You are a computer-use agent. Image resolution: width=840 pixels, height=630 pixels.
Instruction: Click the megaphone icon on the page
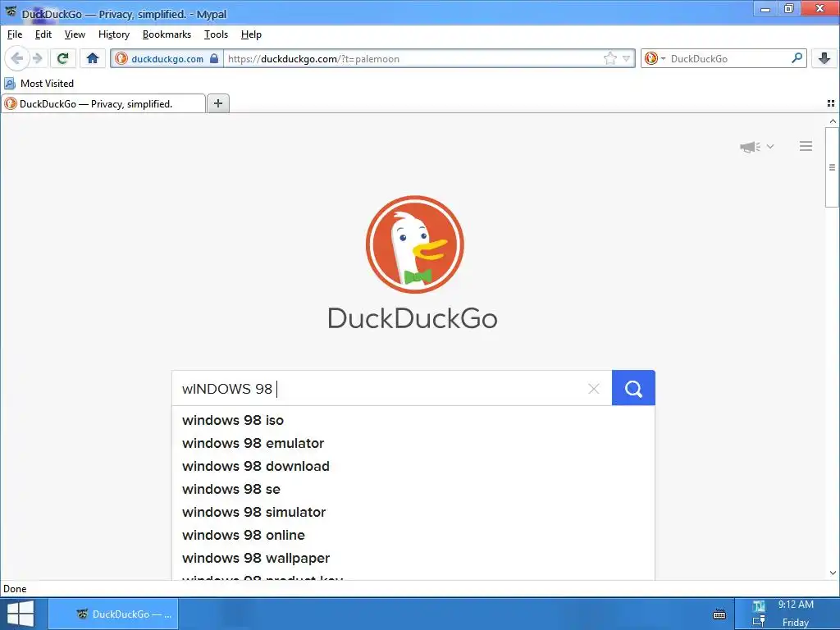pyautogui.click(x=750, y=147)
